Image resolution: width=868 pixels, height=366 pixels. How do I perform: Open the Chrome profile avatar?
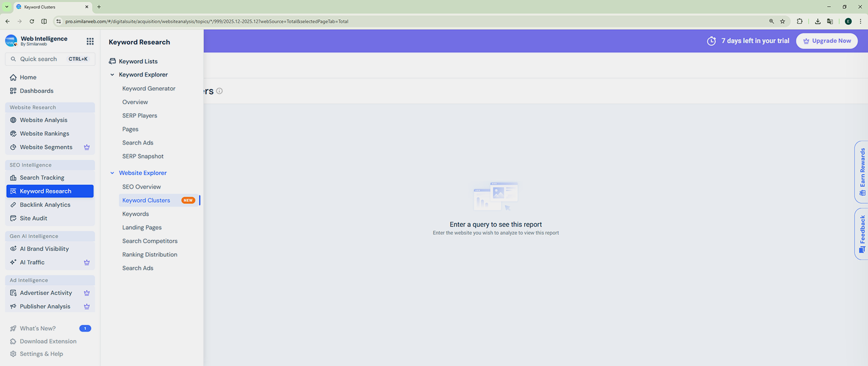[x=848, y=21]
